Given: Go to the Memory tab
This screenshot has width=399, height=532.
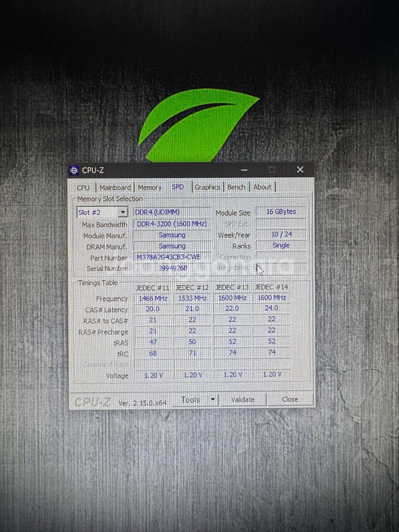Looking at the screenshot, I should (149, 188).
